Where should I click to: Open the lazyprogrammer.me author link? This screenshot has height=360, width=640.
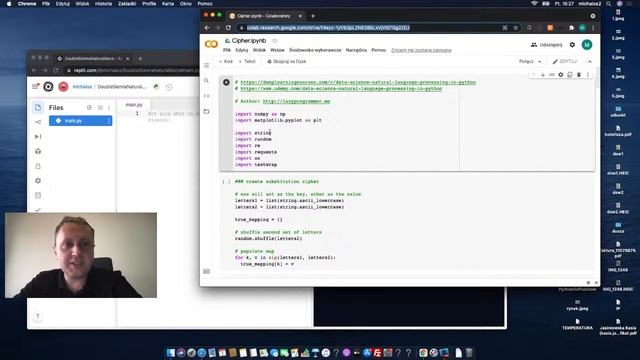click(296, 101)
